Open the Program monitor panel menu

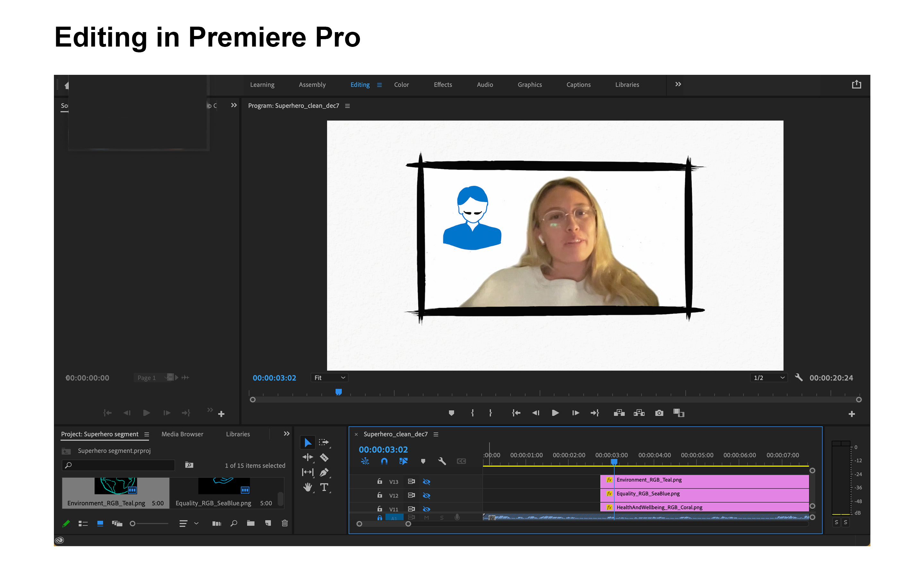coord(347,106)
